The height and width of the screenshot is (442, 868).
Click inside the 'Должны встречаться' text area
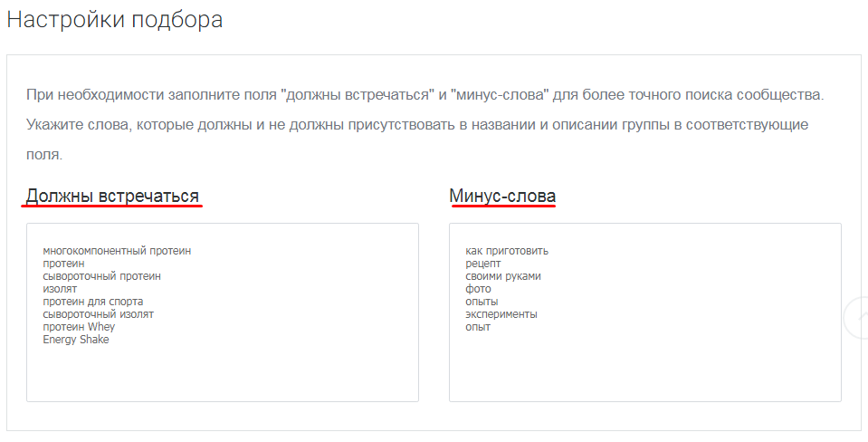coord(222,371)
